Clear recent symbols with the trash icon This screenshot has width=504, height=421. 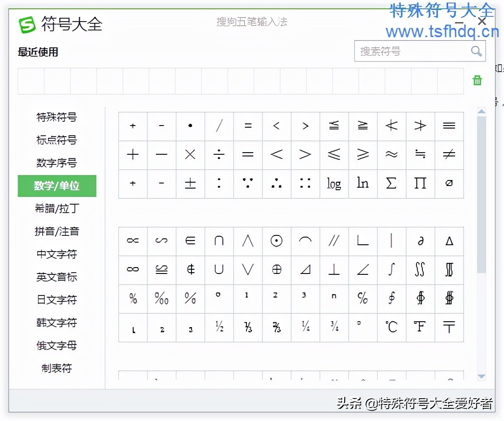tap(477, 80)
